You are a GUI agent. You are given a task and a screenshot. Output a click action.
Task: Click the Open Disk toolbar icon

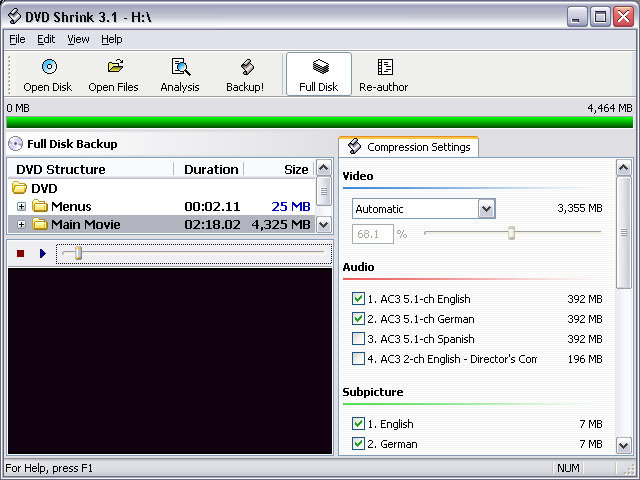click(49, 67)
